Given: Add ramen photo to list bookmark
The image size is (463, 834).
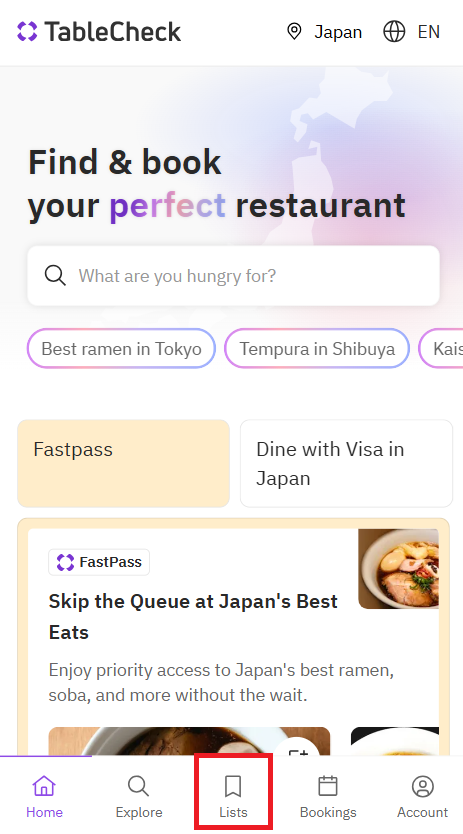Looking at the screenshot, I should (x=299, y=747).
